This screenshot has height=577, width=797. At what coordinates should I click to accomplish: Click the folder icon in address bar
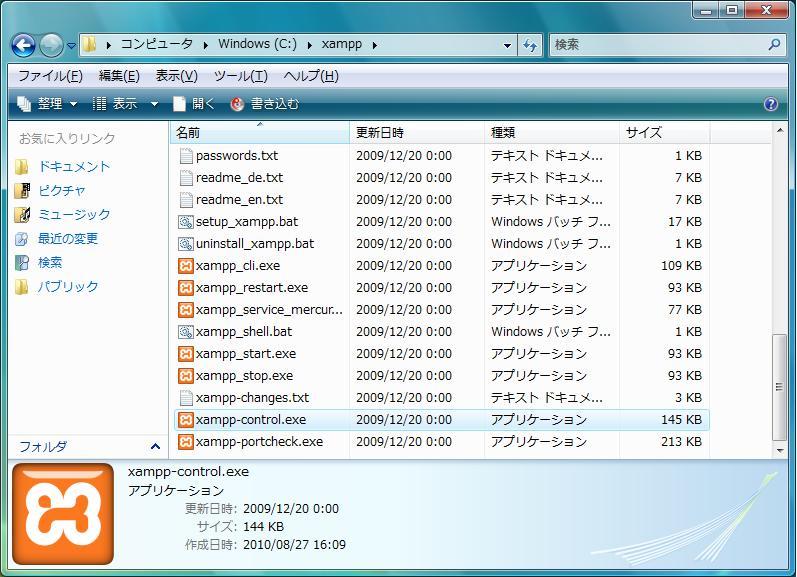coord(89,44)
